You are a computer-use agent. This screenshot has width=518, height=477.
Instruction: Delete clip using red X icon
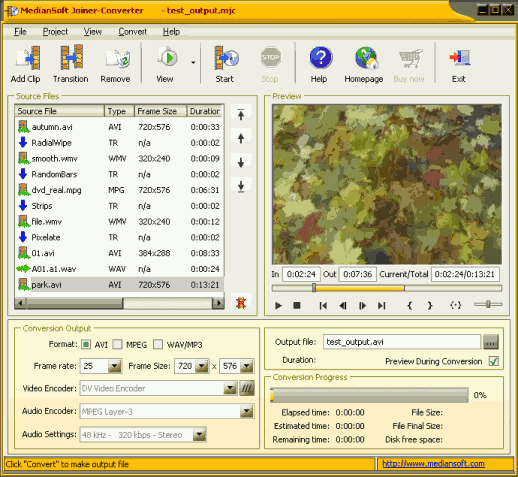[x=241, y=303]
